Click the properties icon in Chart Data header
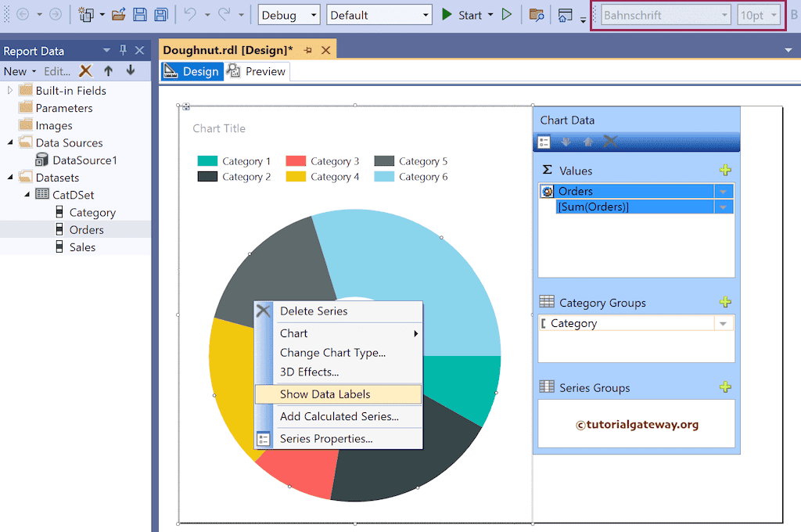This screenshot has width=801, height=532. [x=545, y=142]
